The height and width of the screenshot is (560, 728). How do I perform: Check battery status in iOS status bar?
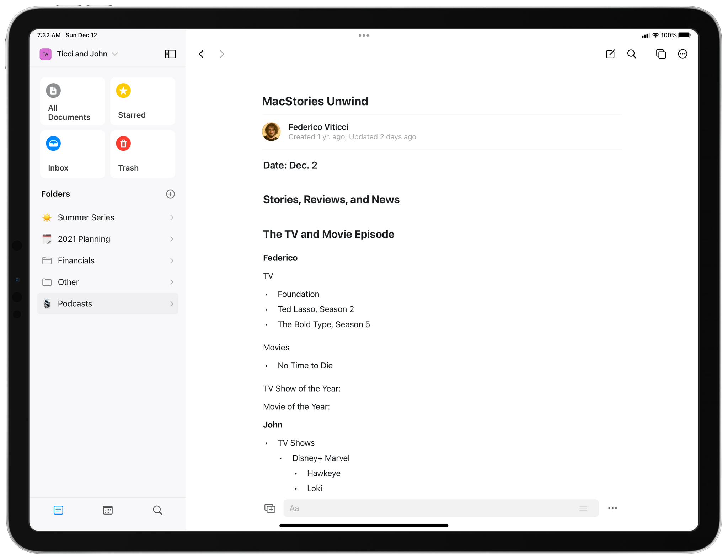[x=679, y=35]
